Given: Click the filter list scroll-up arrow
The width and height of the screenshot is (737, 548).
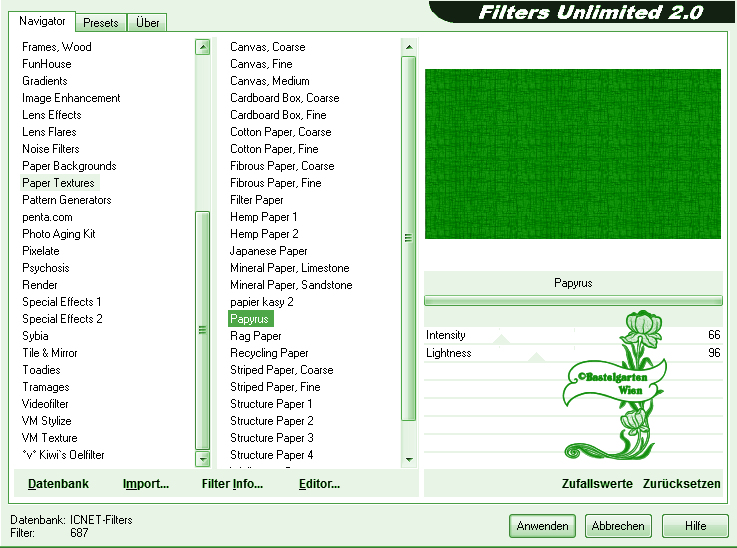Looking at the screenshot, I should click(409, 47).
